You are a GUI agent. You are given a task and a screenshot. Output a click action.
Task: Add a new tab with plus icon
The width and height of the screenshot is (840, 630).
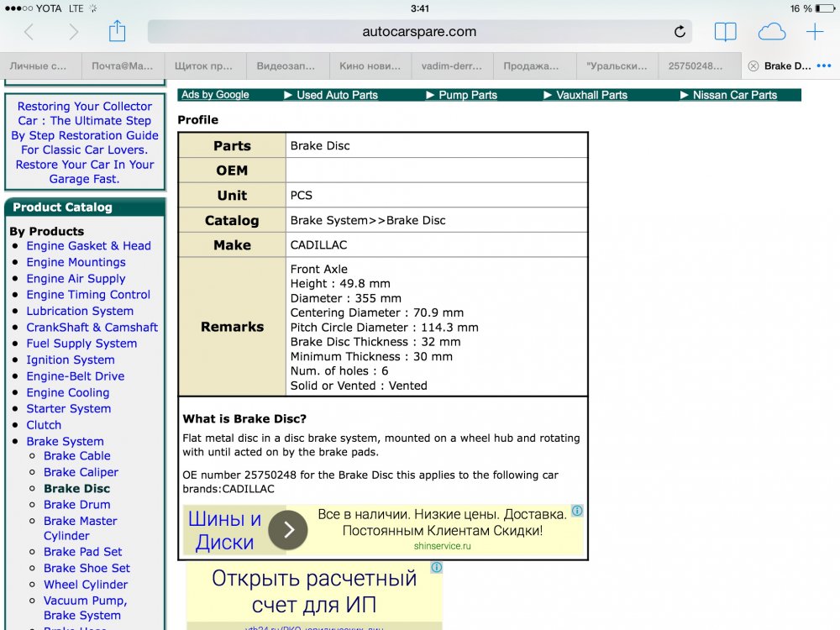click(x=815, y=32)
